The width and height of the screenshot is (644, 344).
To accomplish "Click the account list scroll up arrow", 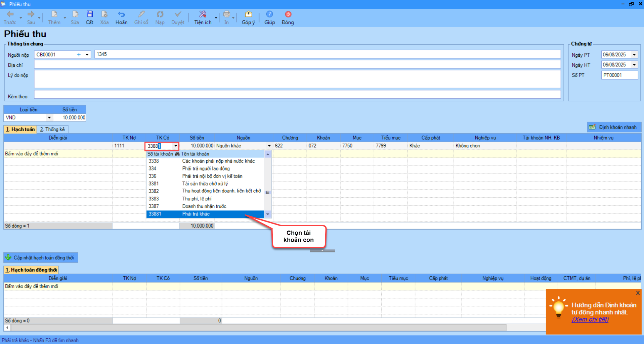I will 268,154.
